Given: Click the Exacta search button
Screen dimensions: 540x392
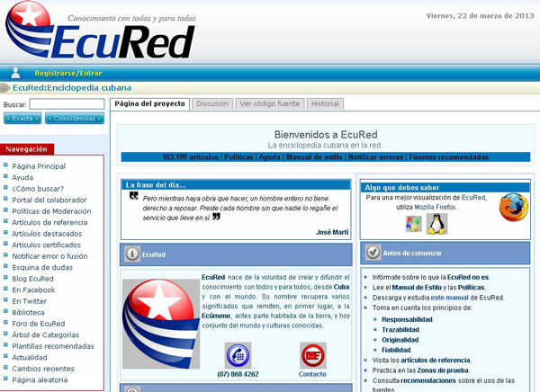Looking at the screenshot, I should pyautogui.click(x=22, y=119).
